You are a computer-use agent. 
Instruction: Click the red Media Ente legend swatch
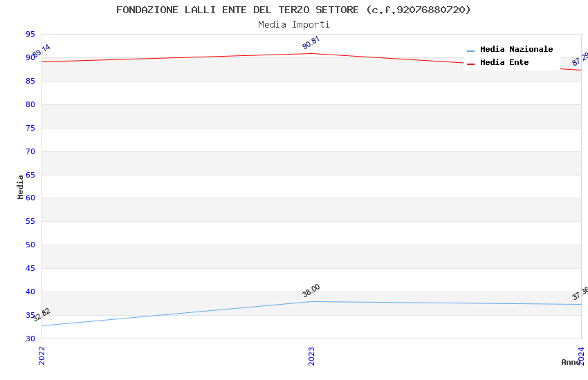click(x=470, y=64)
